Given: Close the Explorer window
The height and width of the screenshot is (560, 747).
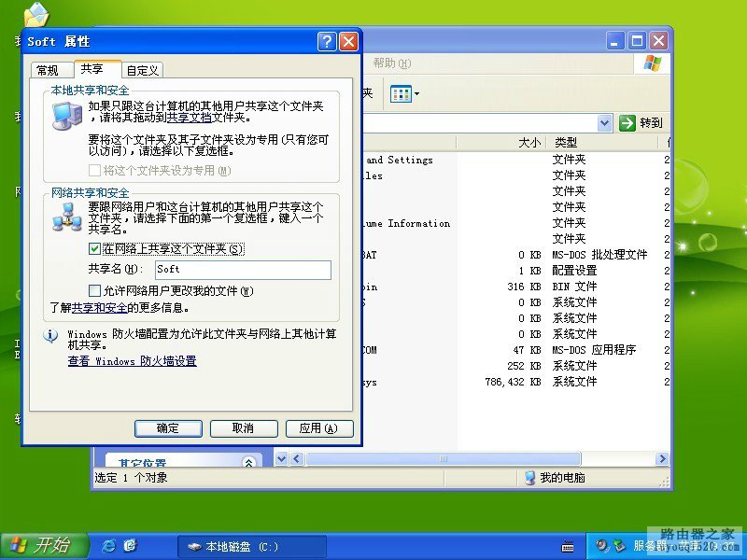Looking at the screenshot, I should click(659, 41).
